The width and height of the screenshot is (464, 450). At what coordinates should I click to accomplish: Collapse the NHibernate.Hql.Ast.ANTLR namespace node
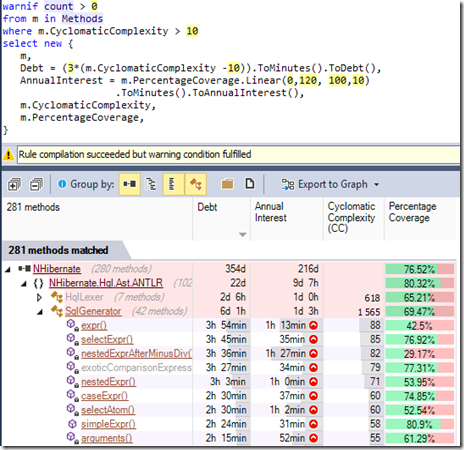(x=24, y=284)
